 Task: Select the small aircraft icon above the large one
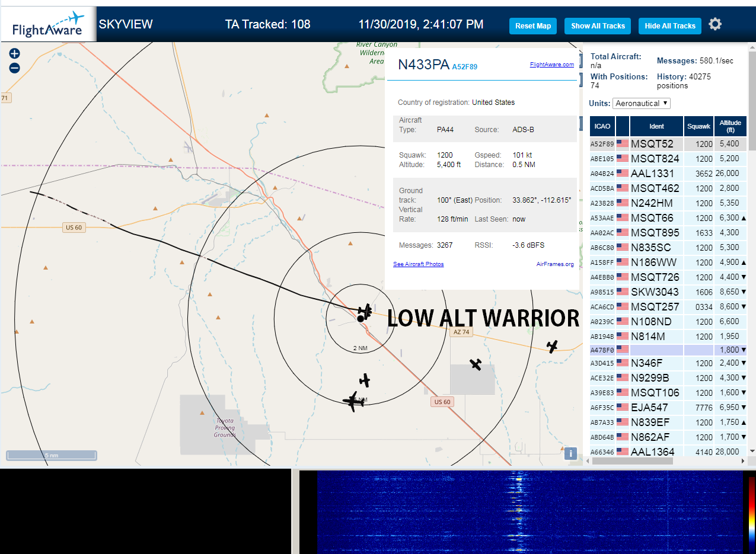click(x=365, y=380)
